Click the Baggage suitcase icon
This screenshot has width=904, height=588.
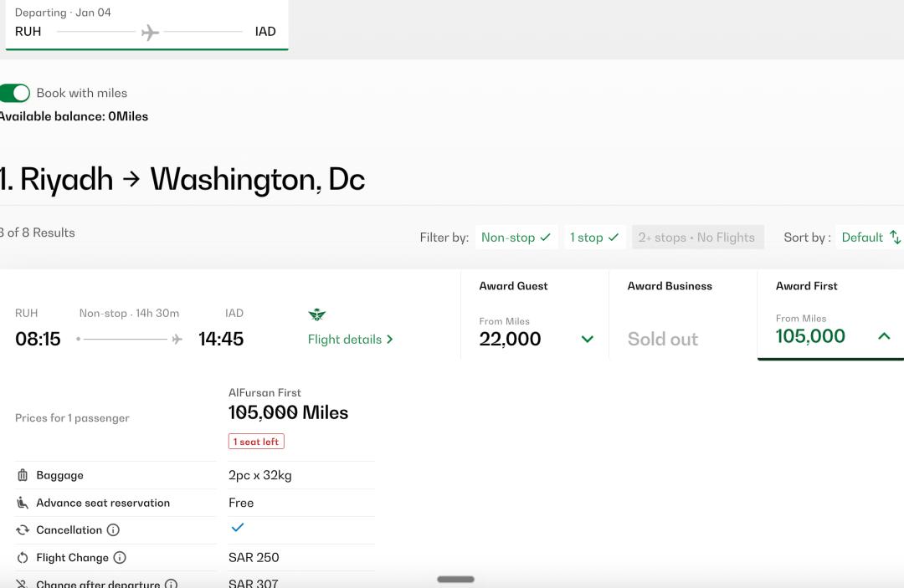coord(23,475)
